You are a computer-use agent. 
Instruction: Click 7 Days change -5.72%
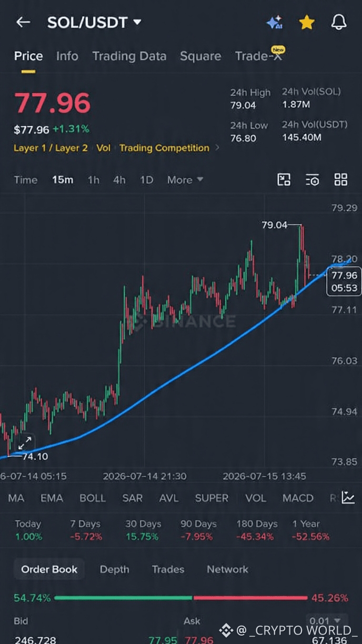(86, 537)
